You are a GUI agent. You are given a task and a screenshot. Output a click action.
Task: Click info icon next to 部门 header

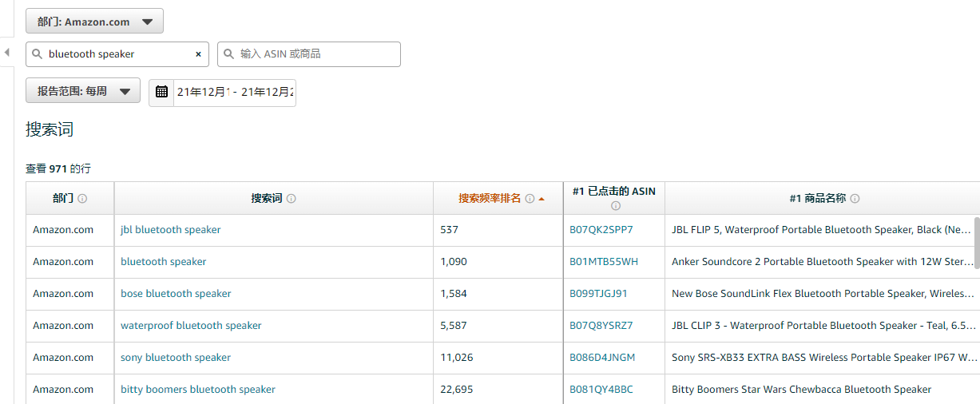coord(82,199)
